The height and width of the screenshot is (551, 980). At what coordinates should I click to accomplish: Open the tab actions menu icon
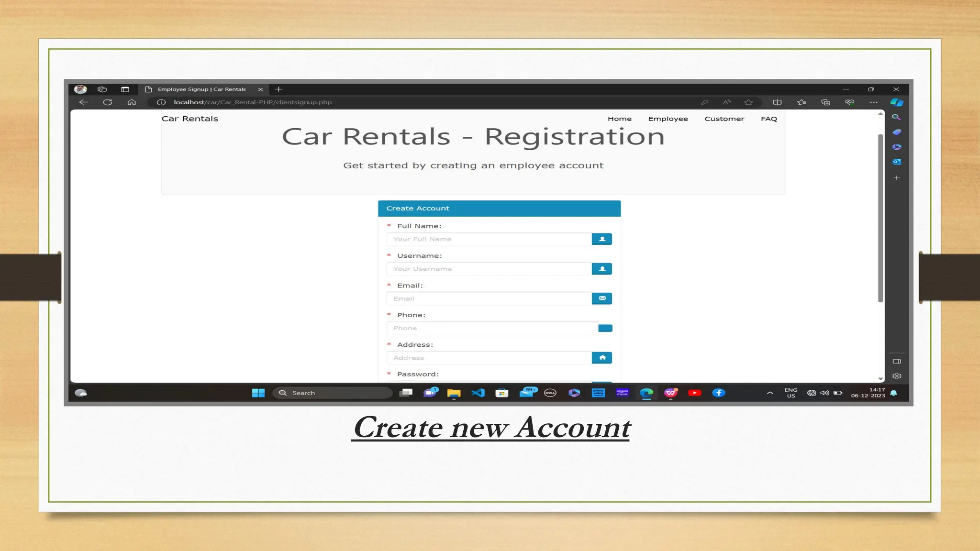(x=125, y=89)
